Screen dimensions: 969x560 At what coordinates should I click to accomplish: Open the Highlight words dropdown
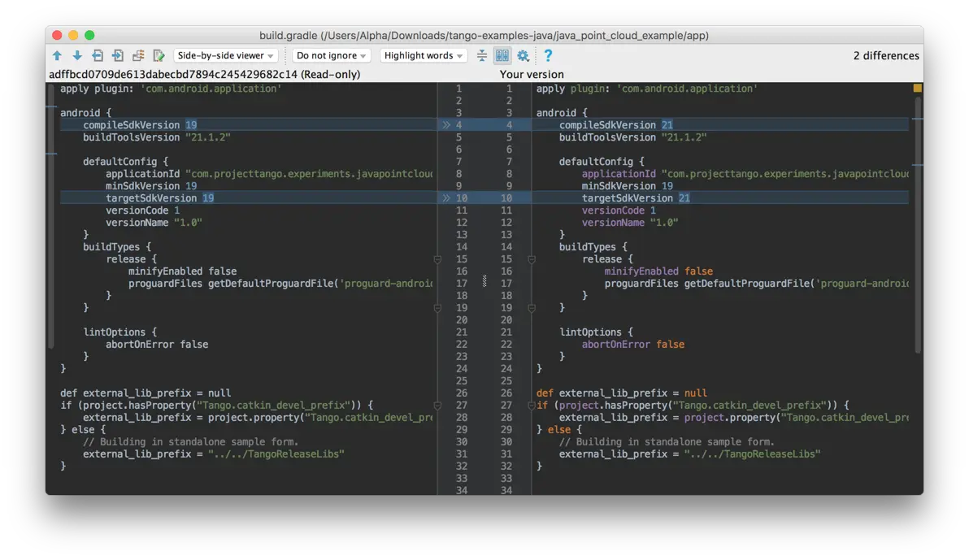click(424, 55)
